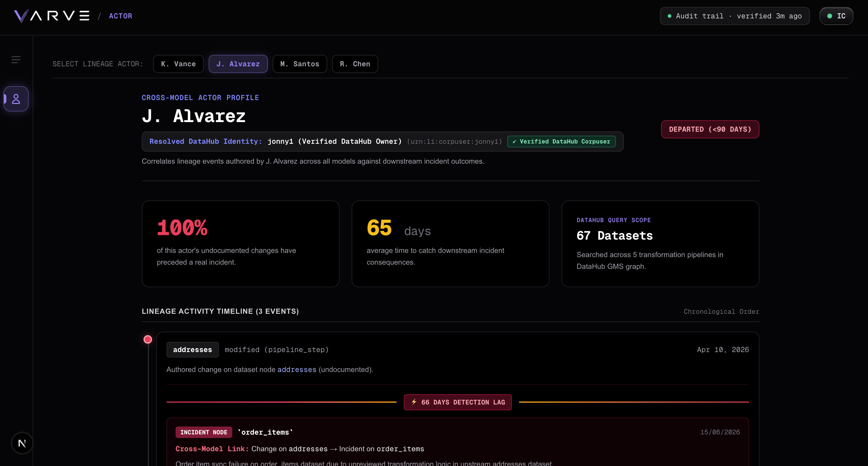The width and height of the screenshot is (868, 466).
Task: Click the `order_items` incident name
Action: pos(265,432)
